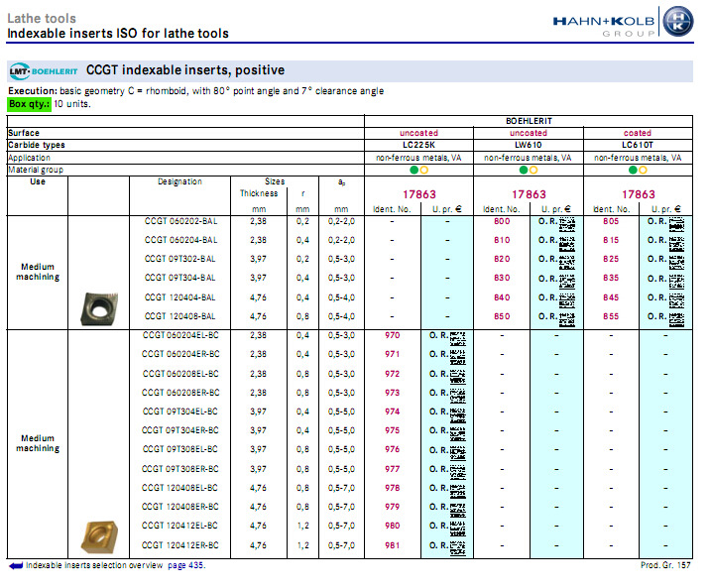Select ident number 840
Viewport: 710px width, 588px height.
point(502,297)
